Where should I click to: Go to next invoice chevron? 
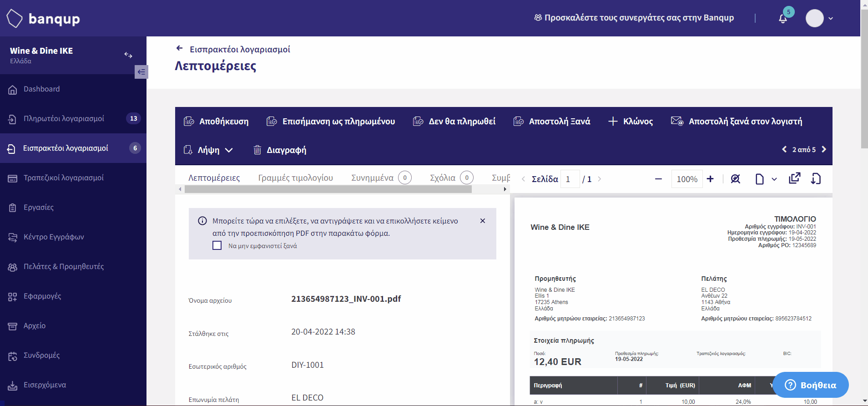824,149
